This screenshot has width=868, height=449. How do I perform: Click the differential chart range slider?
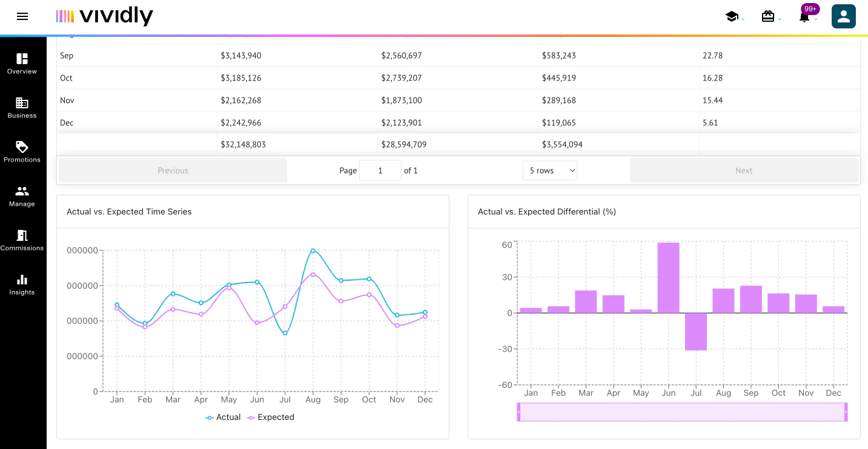click(681, 412)
